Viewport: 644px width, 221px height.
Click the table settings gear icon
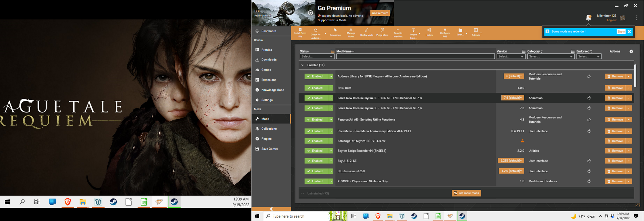[x=631, y=51]
